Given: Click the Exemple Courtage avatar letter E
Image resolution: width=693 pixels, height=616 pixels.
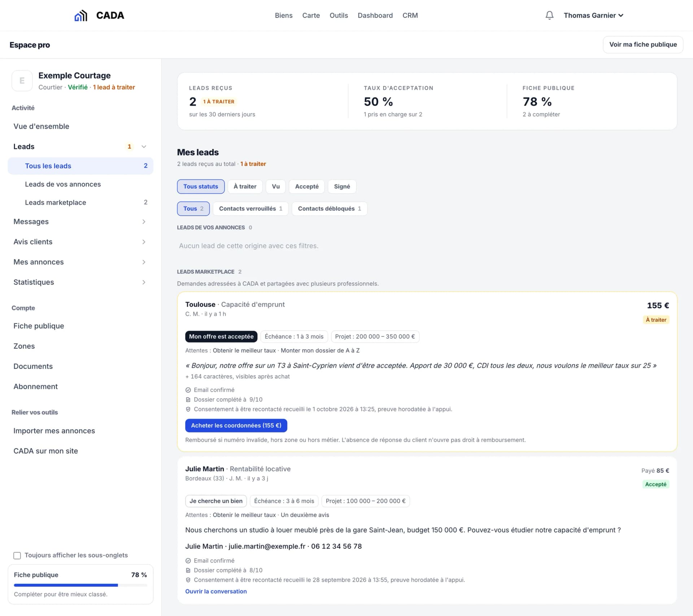Looking at the screenshot, I should (x=22, y=80).
